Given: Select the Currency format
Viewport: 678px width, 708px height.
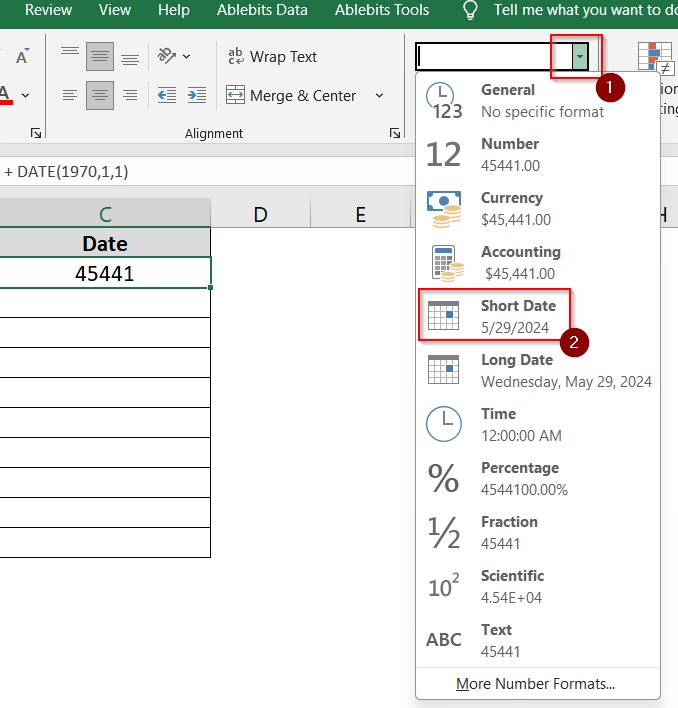Looking at the screenshot, I should (x=538, y=209).
